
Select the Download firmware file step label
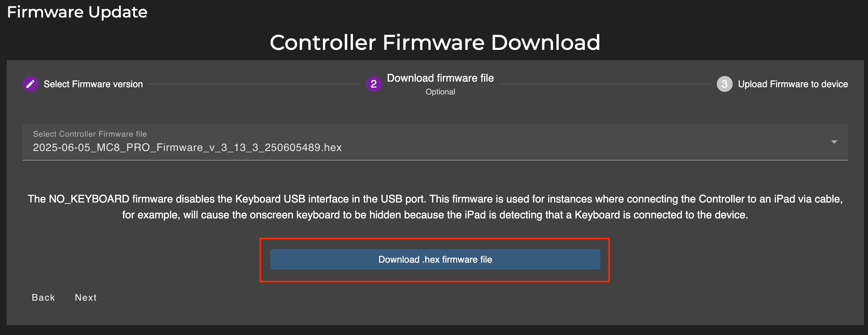click(440, 78)
